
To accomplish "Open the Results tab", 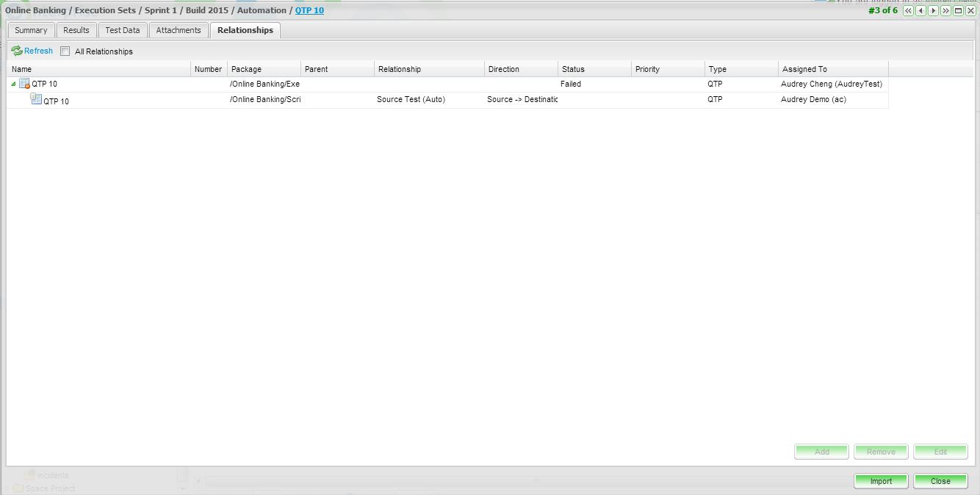I will click(76, 30).
